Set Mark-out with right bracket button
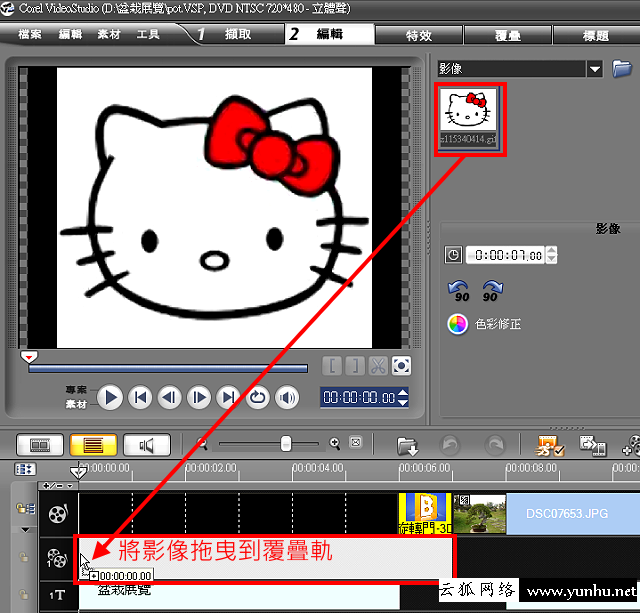 pyautogui.click(x=355, y=366)
